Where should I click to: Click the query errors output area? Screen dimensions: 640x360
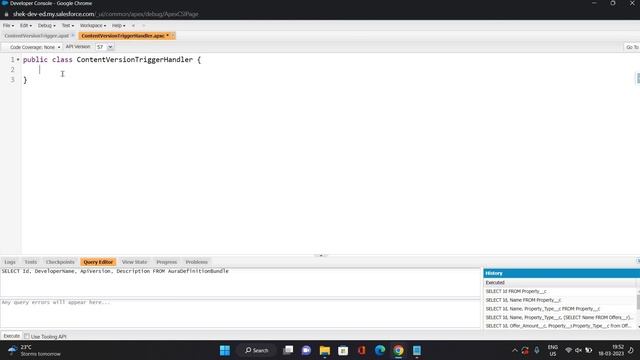click(x=240, y=313)
